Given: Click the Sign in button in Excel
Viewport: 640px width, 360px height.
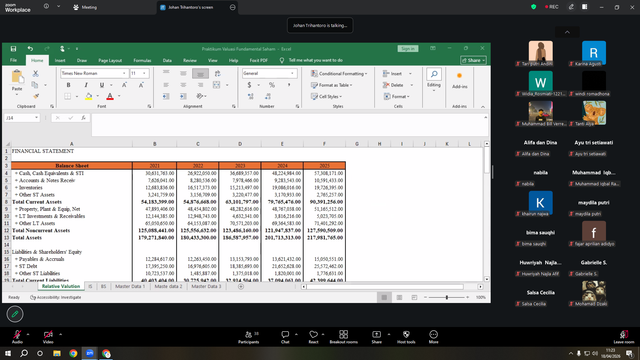Looking at the screenshot, I should 408,49.
